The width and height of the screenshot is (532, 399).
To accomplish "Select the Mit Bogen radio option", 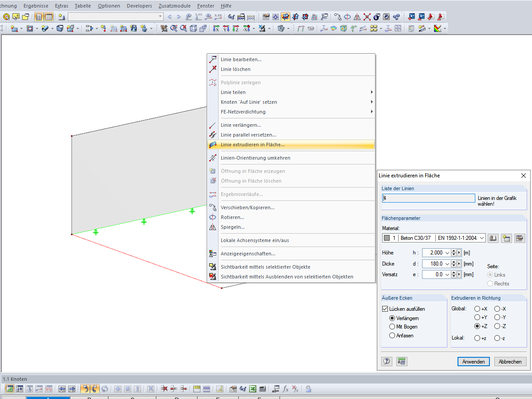I will click(392, 327).
